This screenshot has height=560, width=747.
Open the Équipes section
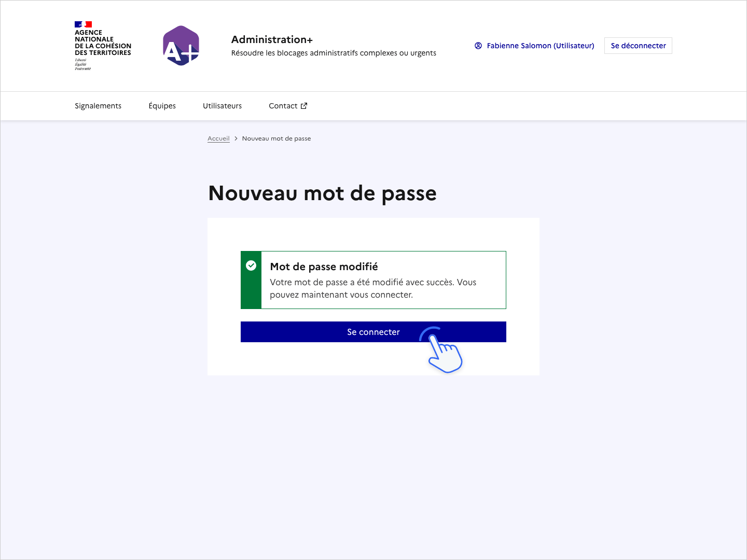[162, 106]
